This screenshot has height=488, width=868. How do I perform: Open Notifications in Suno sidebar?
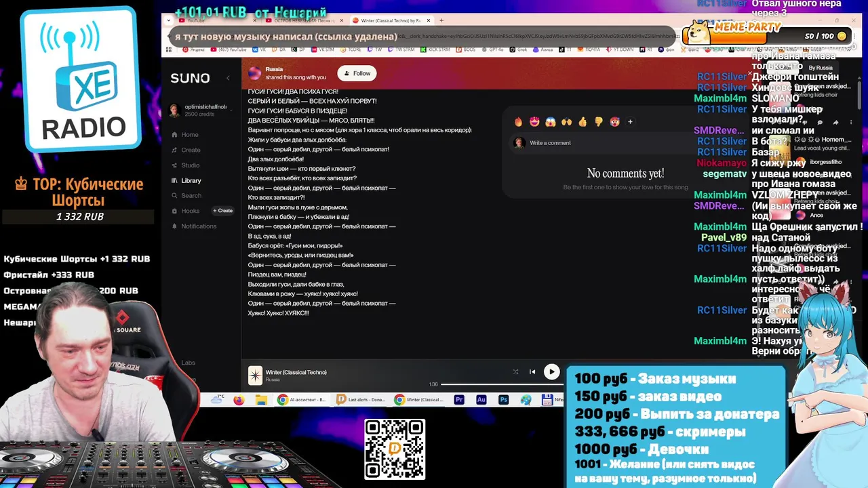click(193, 226)
